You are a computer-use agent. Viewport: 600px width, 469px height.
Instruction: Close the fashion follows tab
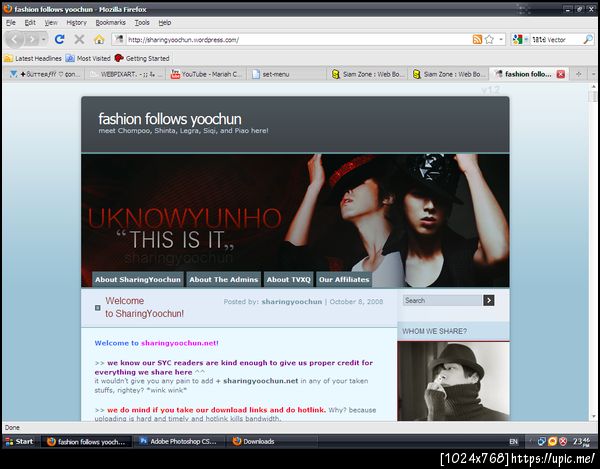tap(561, 74)
